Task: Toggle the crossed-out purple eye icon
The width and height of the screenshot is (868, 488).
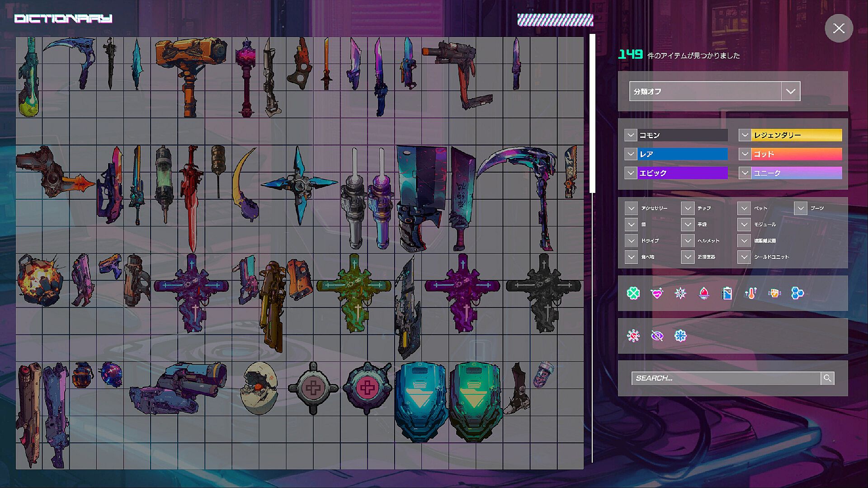Action: pos(657,336)
